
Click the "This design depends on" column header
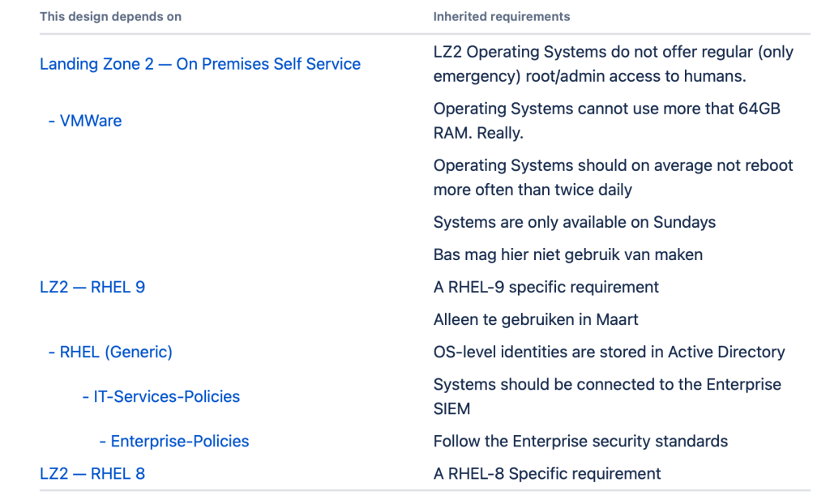click(x=110, y=16)
